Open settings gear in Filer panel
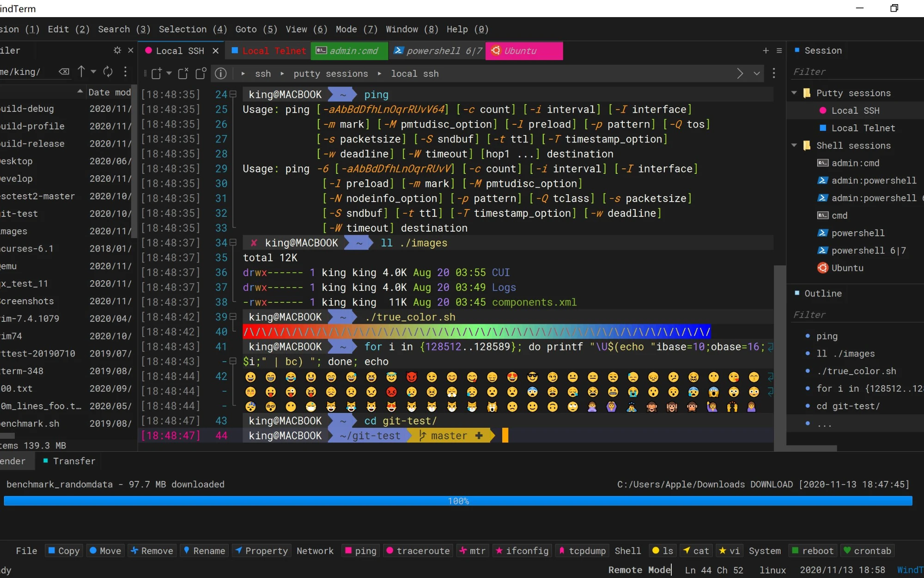 click(x=117, y=50)
